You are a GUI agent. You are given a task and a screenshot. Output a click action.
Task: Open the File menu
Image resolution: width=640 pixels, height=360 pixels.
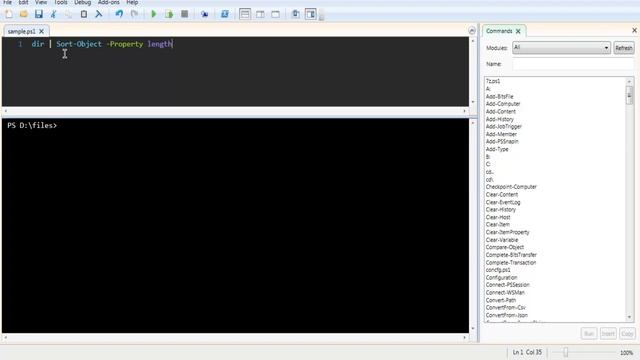click(x=7, y=2)
